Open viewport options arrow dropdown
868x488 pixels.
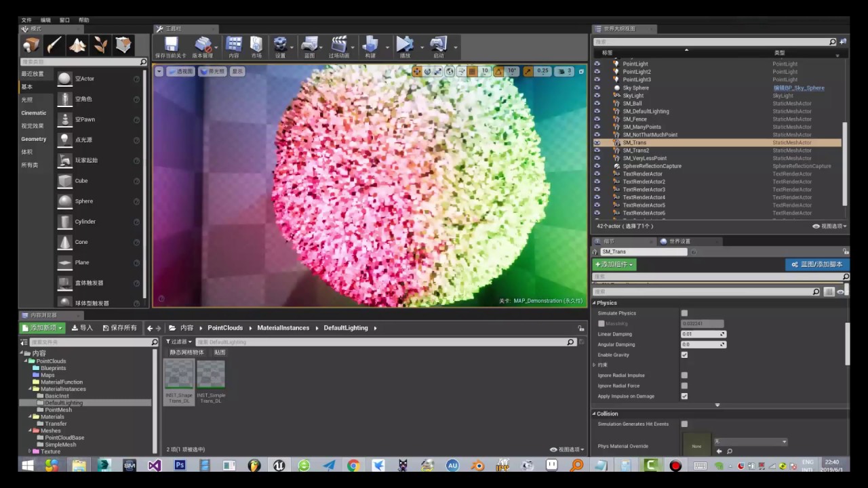(x=159, y=71)
